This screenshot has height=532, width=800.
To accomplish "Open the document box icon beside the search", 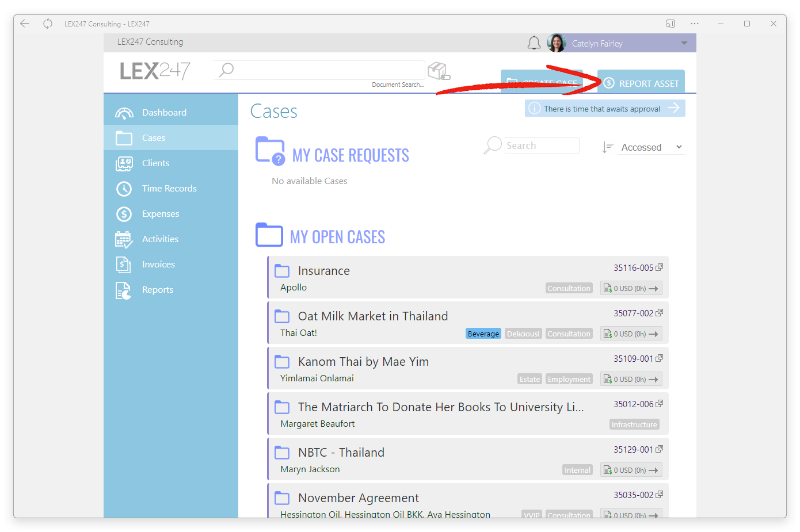I will click(x=439, y=71).
